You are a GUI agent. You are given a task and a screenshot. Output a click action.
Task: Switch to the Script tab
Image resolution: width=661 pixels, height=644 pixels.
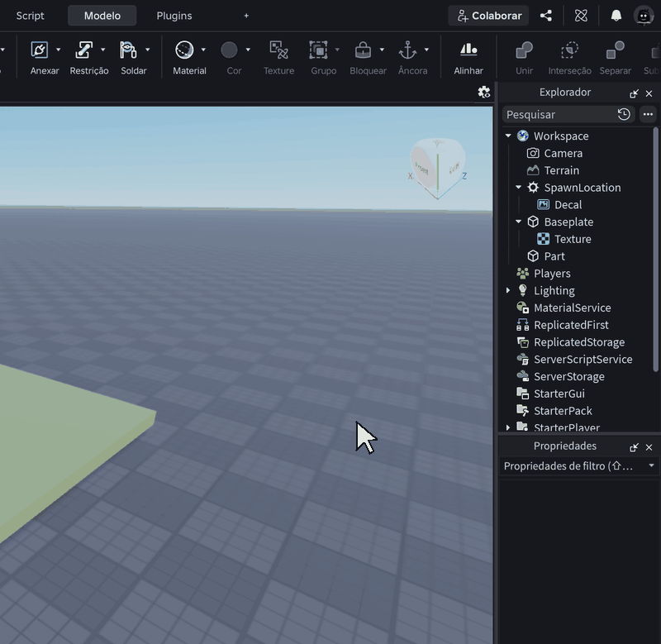click(30, 16)
